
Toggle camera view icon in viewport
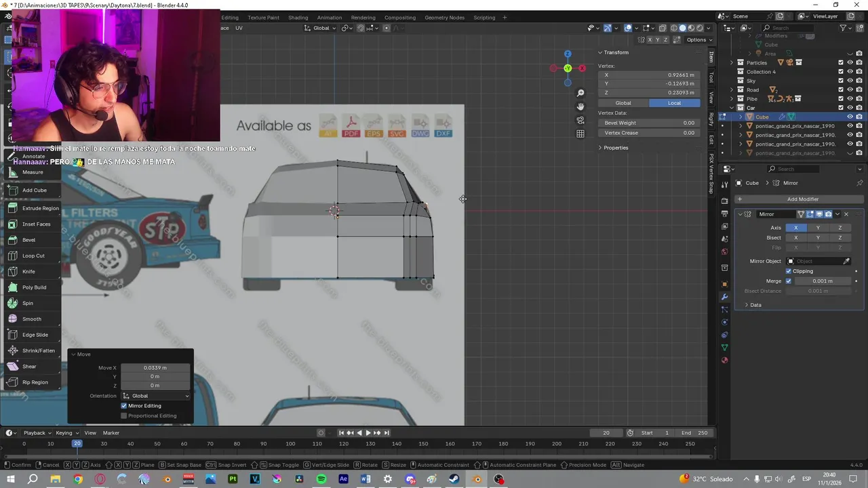(x=580, y=120)
